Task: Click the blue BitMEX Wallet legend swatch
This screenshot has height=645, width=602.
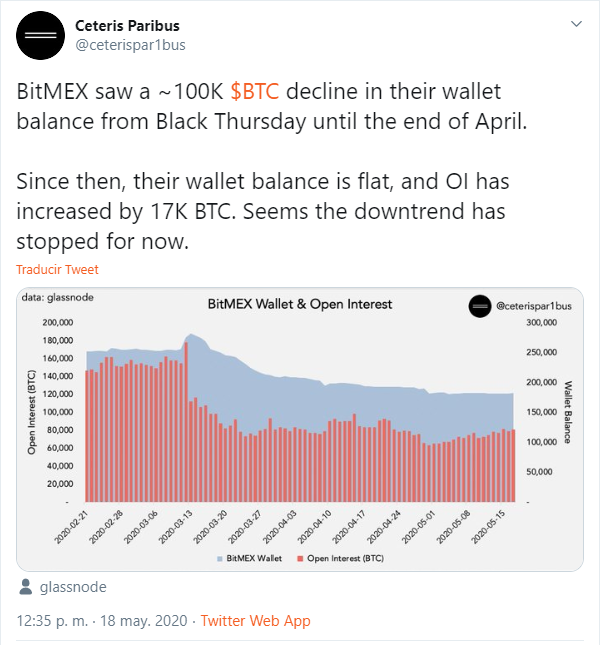Action: tap(220, 559)
